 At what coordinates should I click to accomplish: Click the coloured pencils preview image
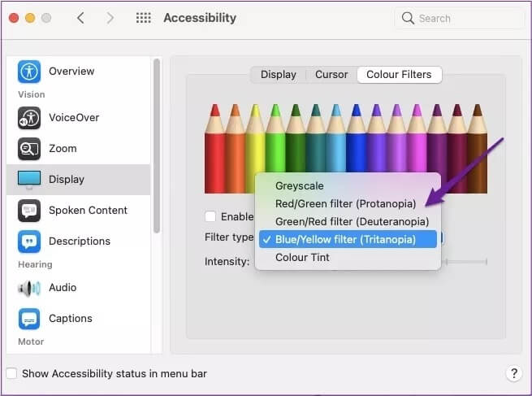coord(346,149)
